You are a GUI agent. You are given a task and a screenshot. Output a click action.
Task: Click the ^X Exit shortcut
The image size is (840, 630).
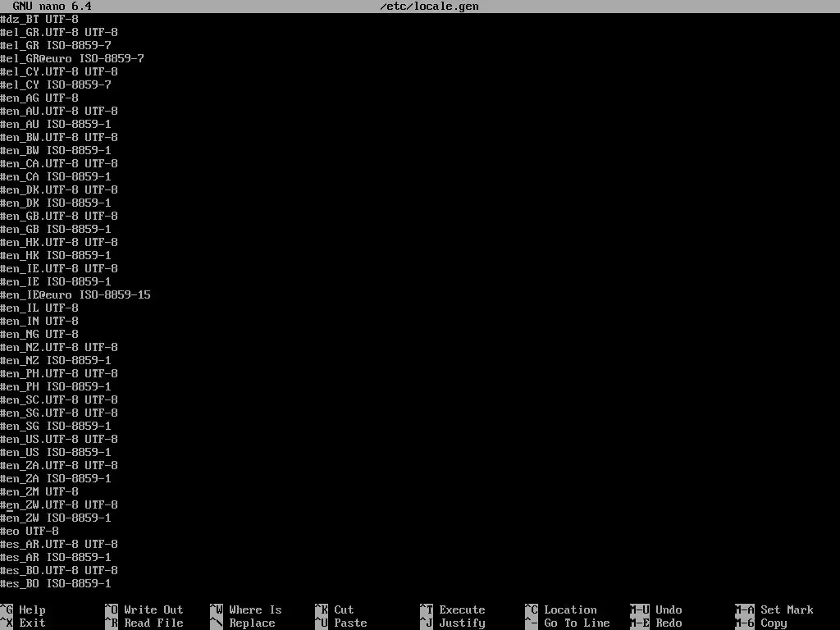[x=23, y=623]
